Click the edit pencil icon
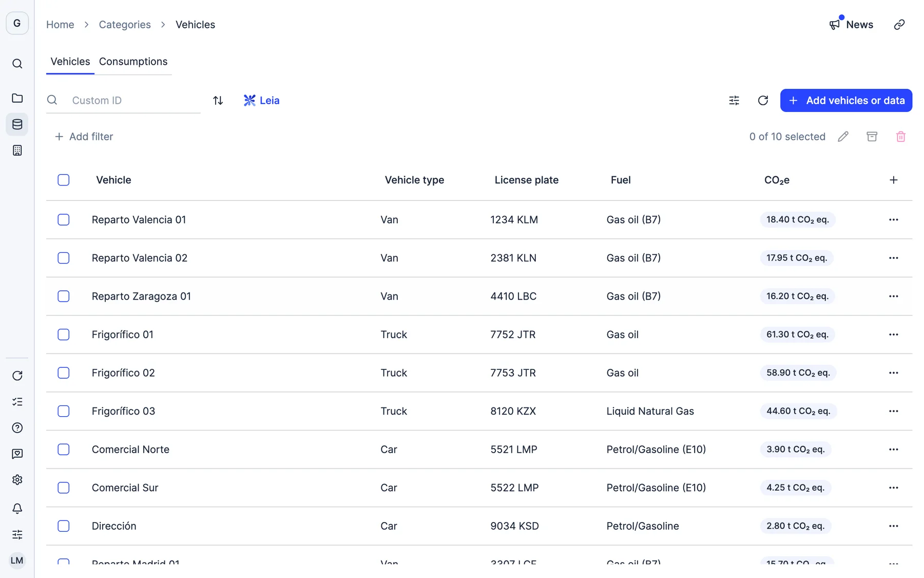Screen dimensions: 924x578 843,137
